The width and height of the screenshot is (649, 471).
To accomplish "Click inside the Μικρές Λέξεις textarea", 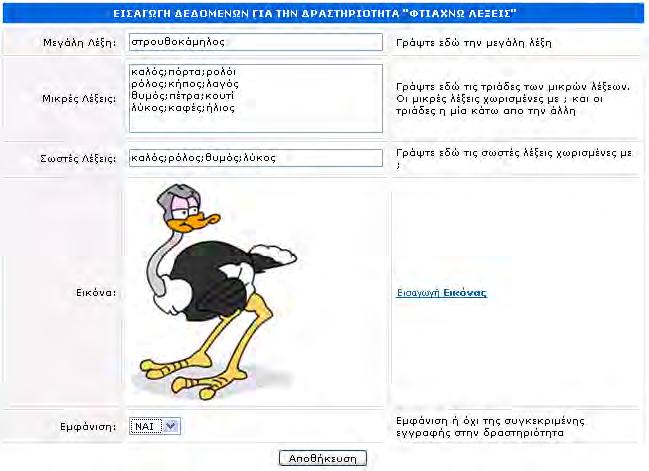I will 255,98.
